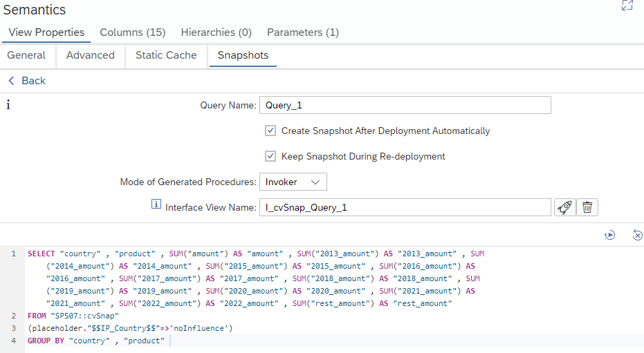Click the Back chevron arrow icon
The width and height of the screenshot is (644, 353).
click(11, 81)
